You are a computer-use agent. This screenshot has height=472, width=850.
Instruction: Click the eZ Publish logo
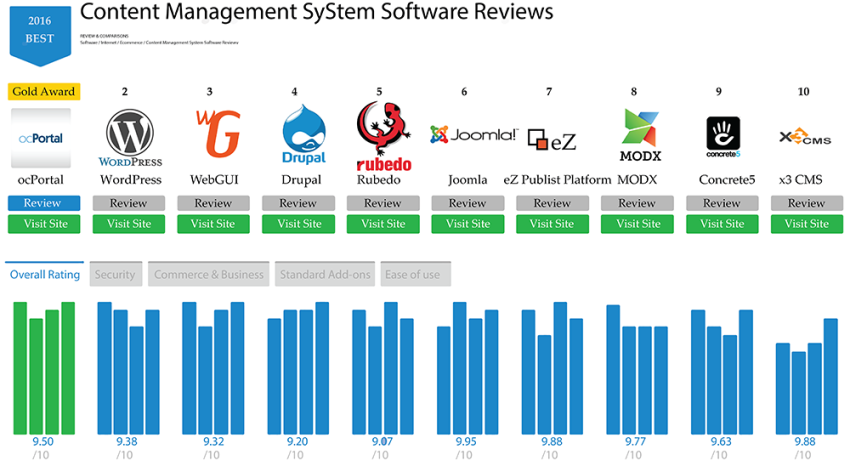[x=552, y=140]
